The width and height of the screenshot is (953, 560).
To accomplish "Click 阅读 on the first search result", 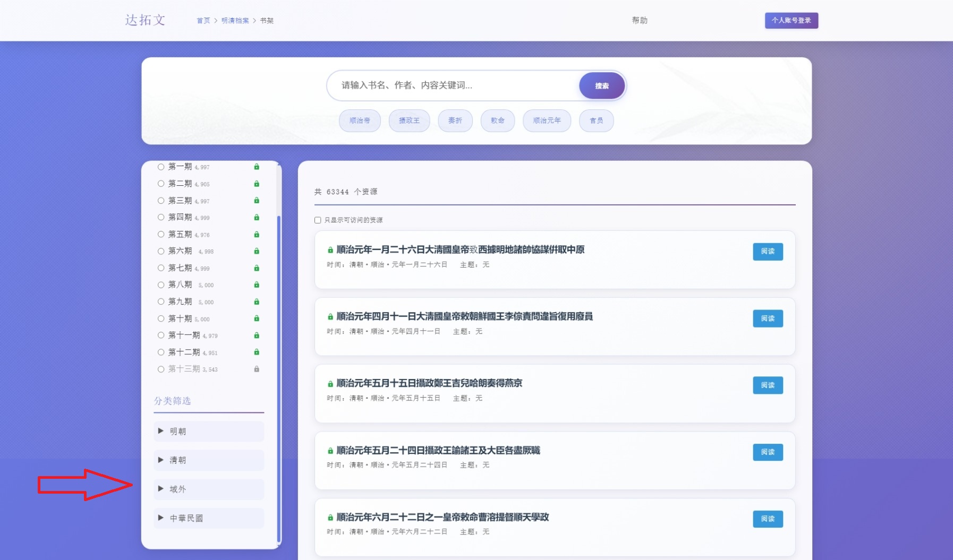I will click(768, 252).
